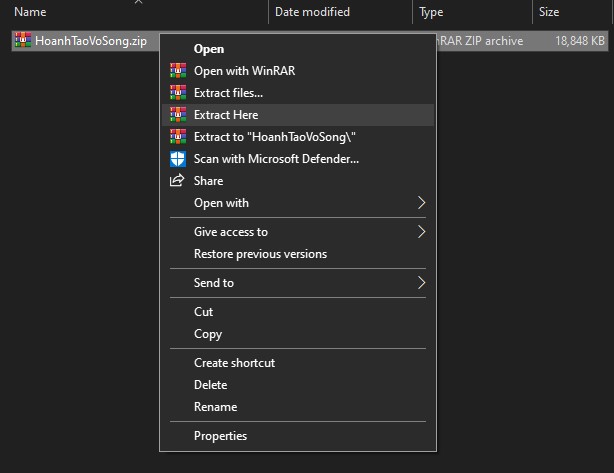Sort by the Size column header
This screenshot has width=614, height=473.
tap(549, 12)
